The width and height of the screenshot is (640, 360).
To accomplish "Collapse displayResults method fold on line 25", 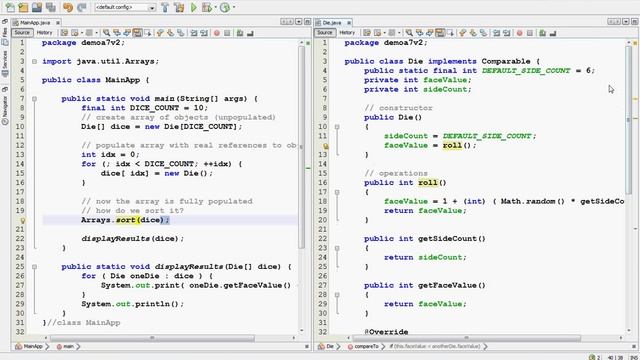I will [x=34, y=267].
